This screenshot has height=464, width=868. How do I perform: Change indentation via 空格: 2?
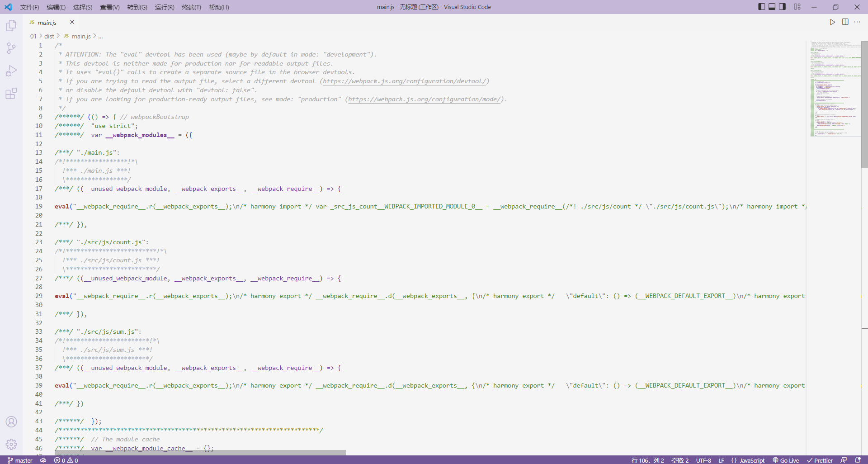(679, 460)
